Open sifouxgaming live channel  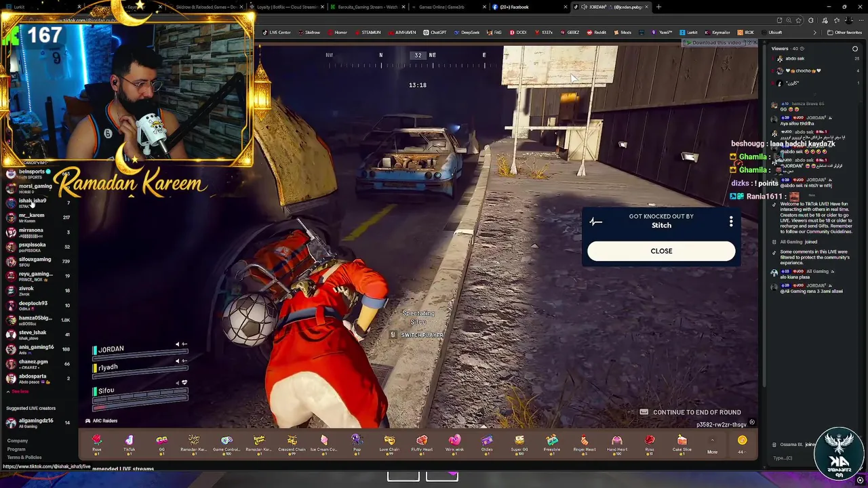click(37, 261)
